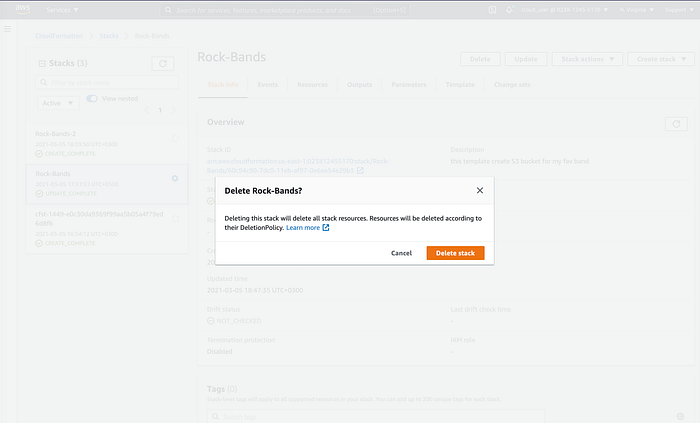700x423 pixels.
Task: Select the Rock-Bands-2 stack radio button
Action: pyautogui.click(x=175, y=138)
